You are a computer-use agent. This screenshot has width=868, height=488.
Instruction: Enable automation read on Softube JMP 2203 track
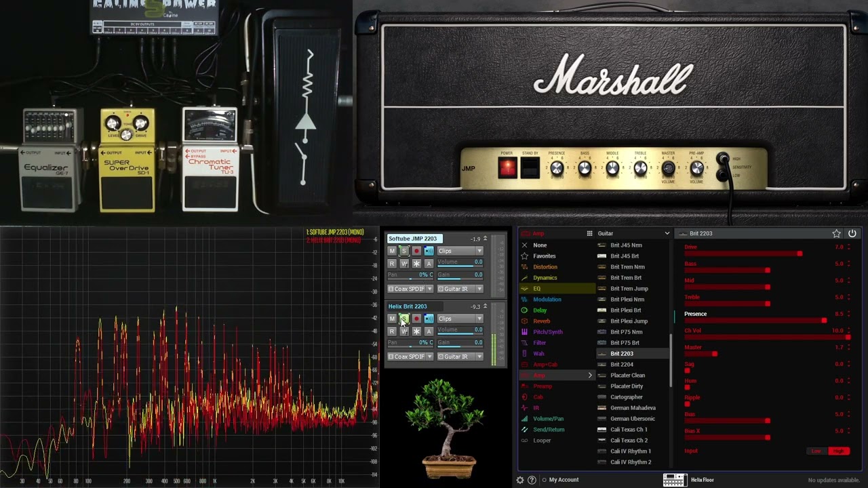[392, 263]
